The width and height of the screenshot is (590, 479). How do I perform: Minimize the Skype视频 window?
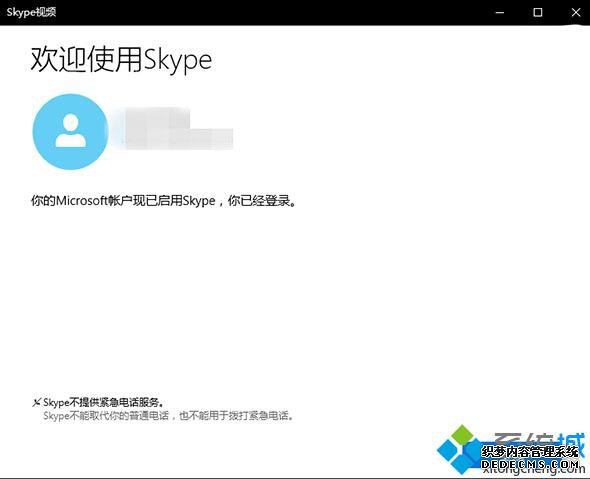pyautogui.click(x=500, y=12)
